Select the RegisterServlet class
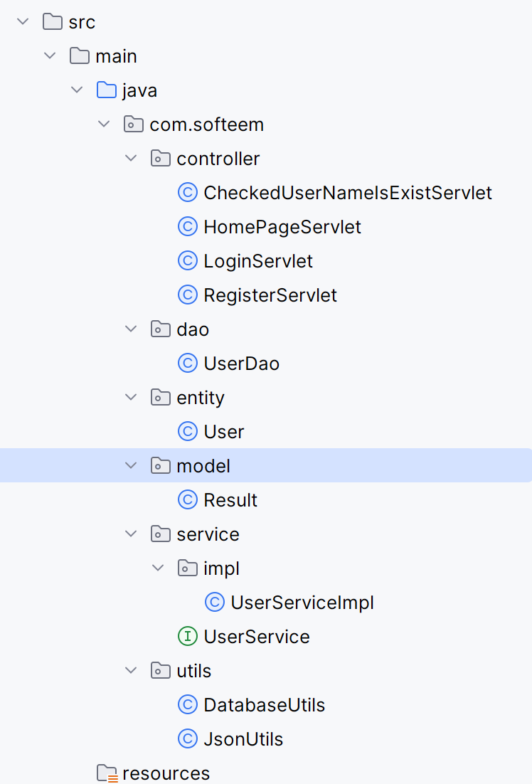 click(270, 295)
